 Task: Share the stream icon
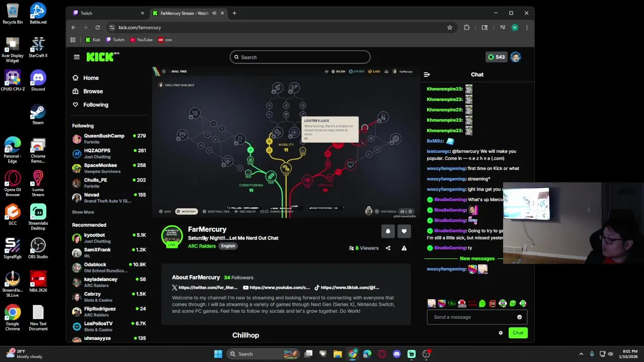click(388, 248)
